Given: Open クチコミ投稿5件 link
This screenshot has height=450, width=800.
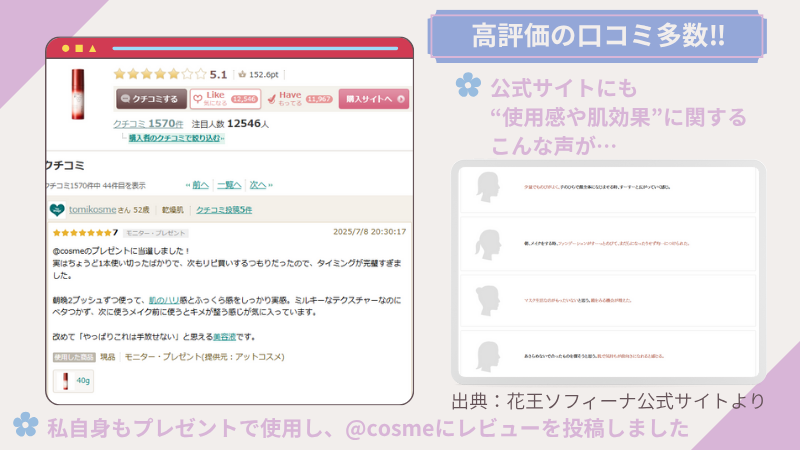Looking at the screenshot, I should click(x=224, y=210).
